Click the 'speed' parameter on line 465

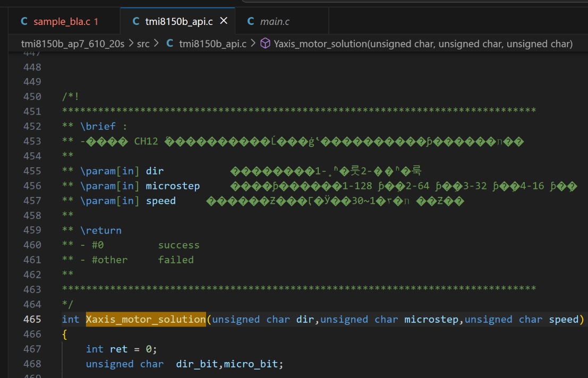[564, 319]
